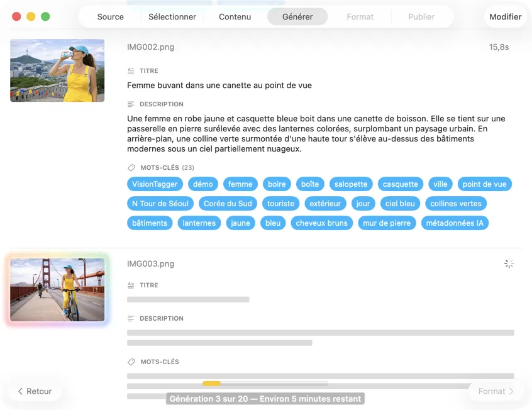Click the keywords tag icon for IMG003

pyautogui.click(x=131, y=362)
